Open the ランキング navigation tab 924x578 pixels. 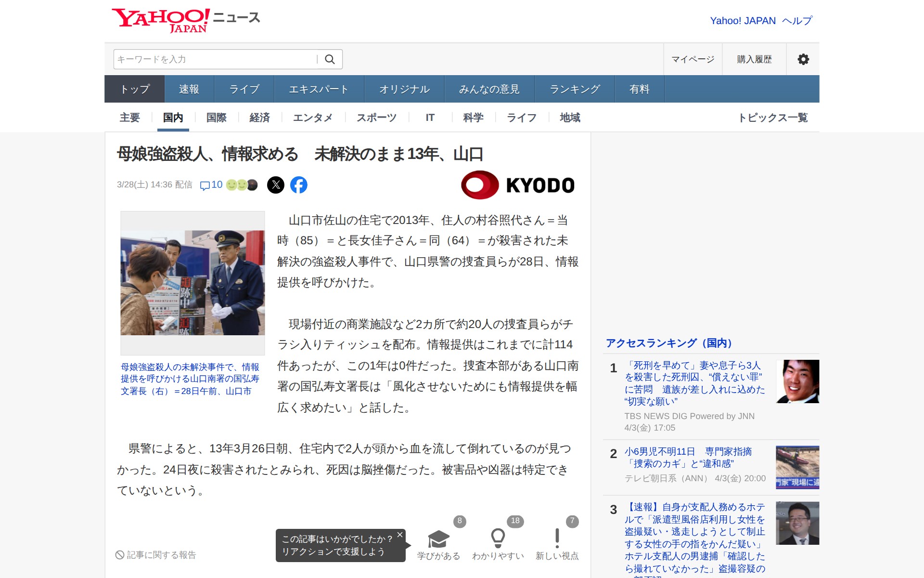tap(575, 89)
